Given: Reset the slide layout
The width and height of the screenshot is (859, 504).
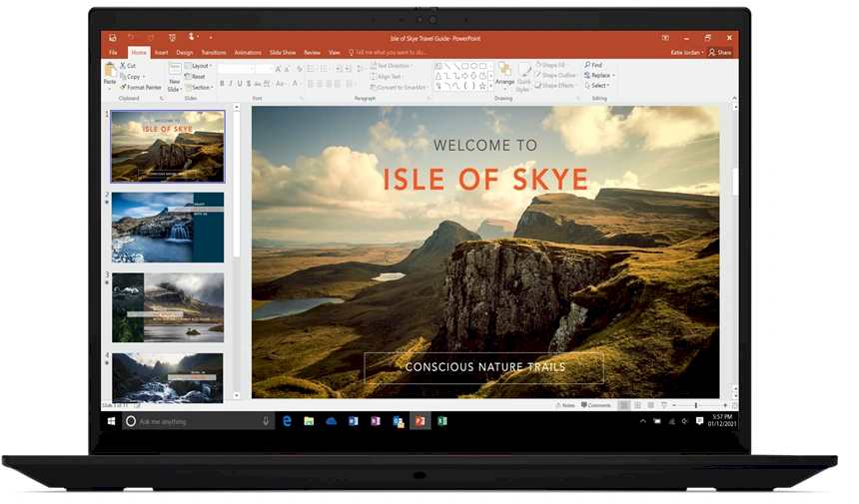Looking at the screenshot, I should pos(195,77).
